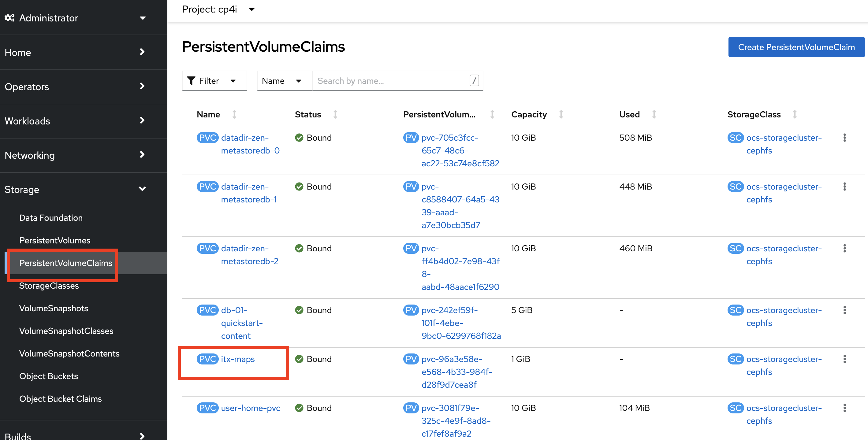This screenshot has width=868, height=440.
Task: Sort by Used column arrows
Action: [x=654, y=114]
